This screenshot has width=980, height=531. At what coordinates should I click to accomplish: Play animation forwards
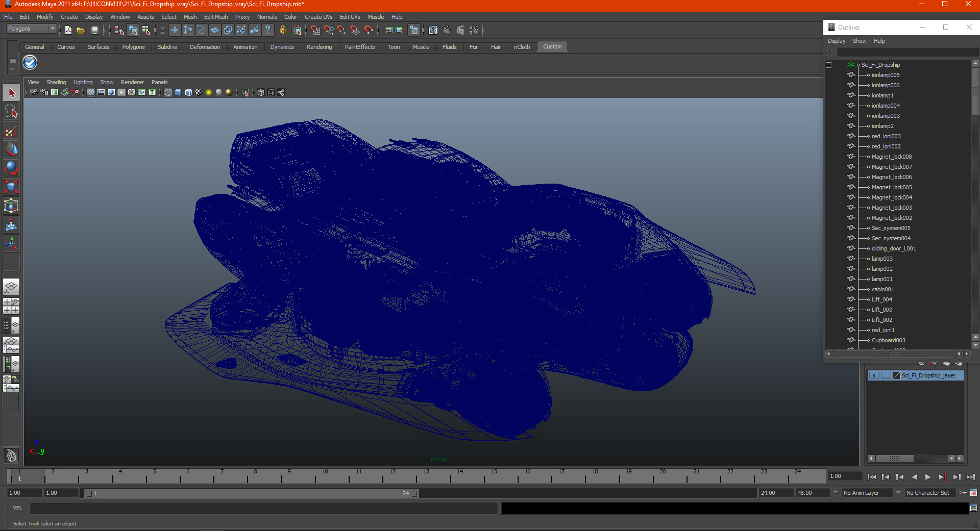click(x=928, y=477)
